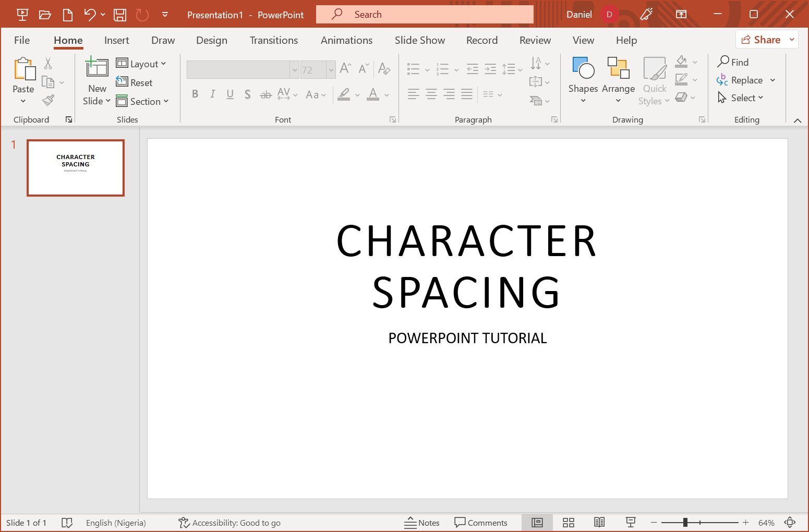
Task: Select the Format Painter tool
Action: (48, 100)
